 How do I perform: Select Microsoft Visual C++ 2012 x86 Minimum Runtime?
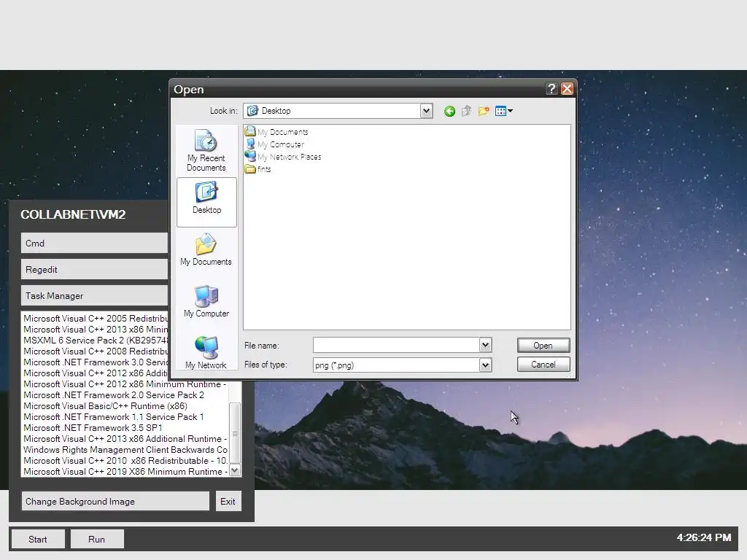click(x=125, y=384)
